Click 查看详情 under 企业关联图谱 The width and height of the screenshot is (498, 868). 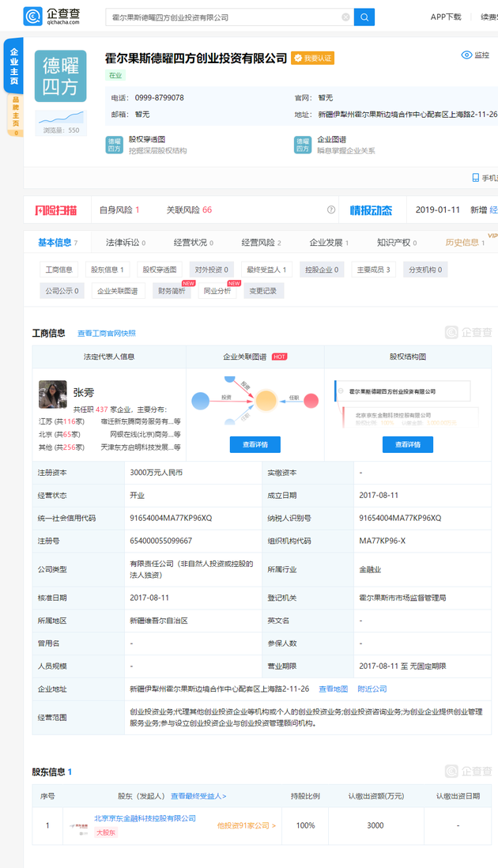pyautogui.click(x=255, y=444)
